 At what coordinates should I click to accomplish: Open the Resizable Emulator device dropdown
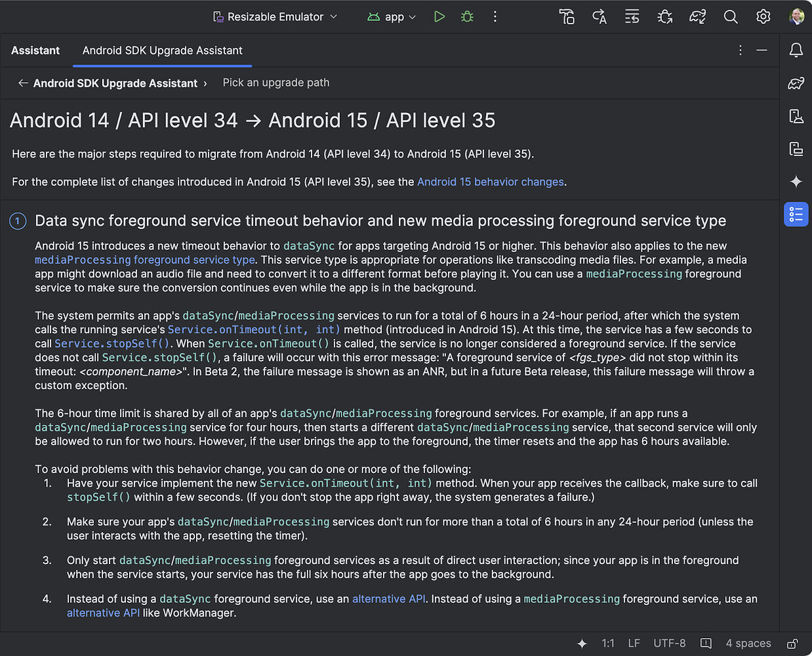pyautogui.click(x=275, y=16)
